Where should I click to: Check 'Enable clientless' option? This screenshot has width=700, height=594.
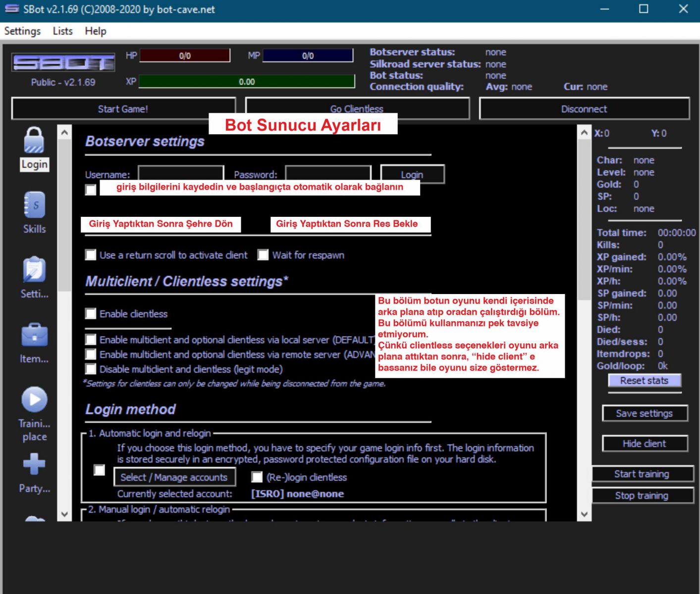click(91, 314)
